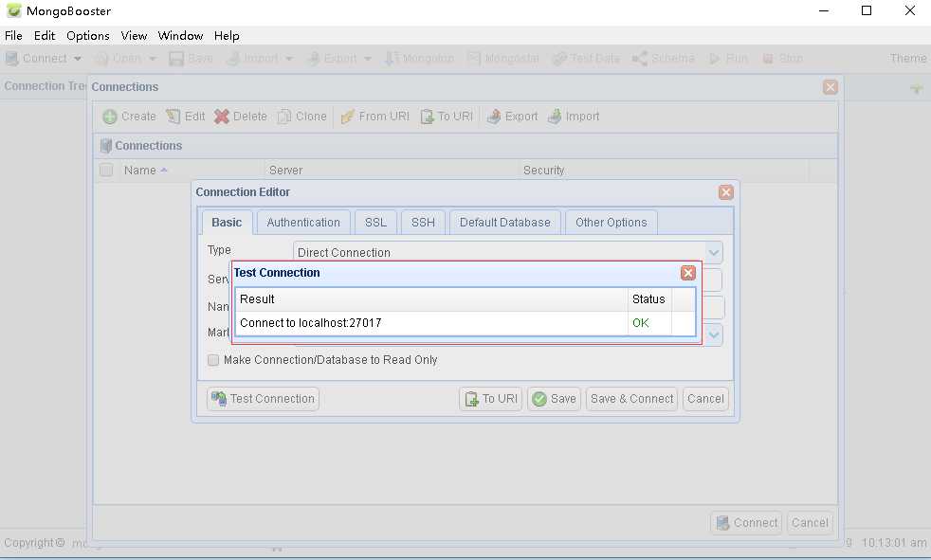Image resolution: width=931 pixels, height=560 pixels.
Task: Click the OK status cell
Action: (649, 323)
